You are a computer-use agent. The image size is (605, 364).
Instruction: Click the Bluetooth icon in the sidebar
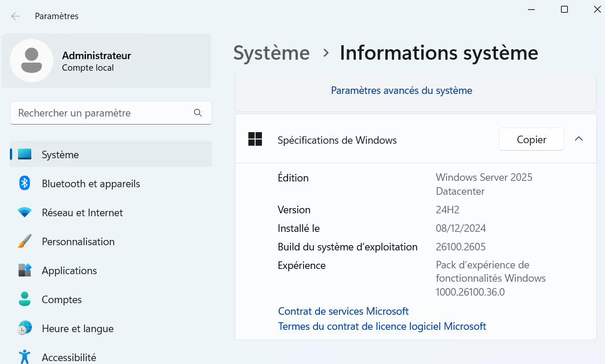(x=24, y=184)
